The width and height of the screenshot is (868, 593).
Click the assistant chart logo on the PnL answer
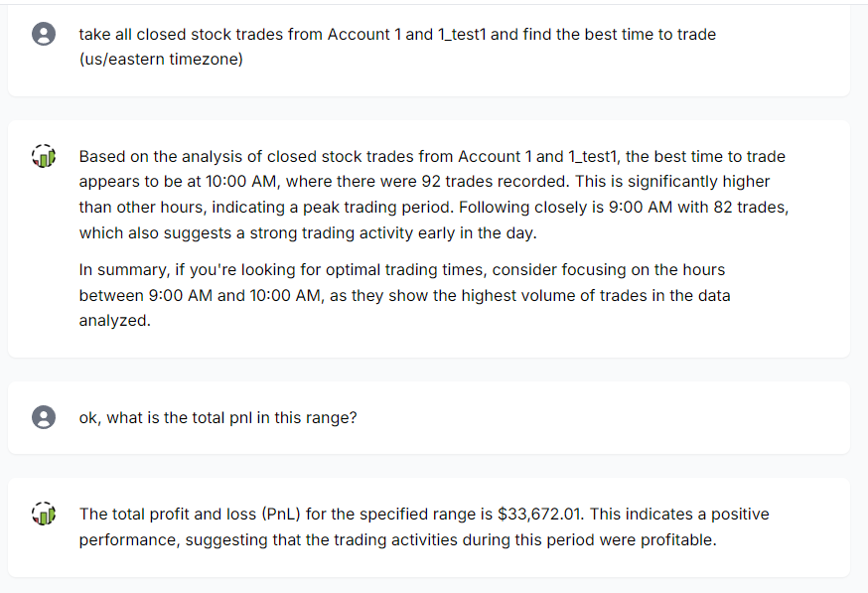click(44, 515)
